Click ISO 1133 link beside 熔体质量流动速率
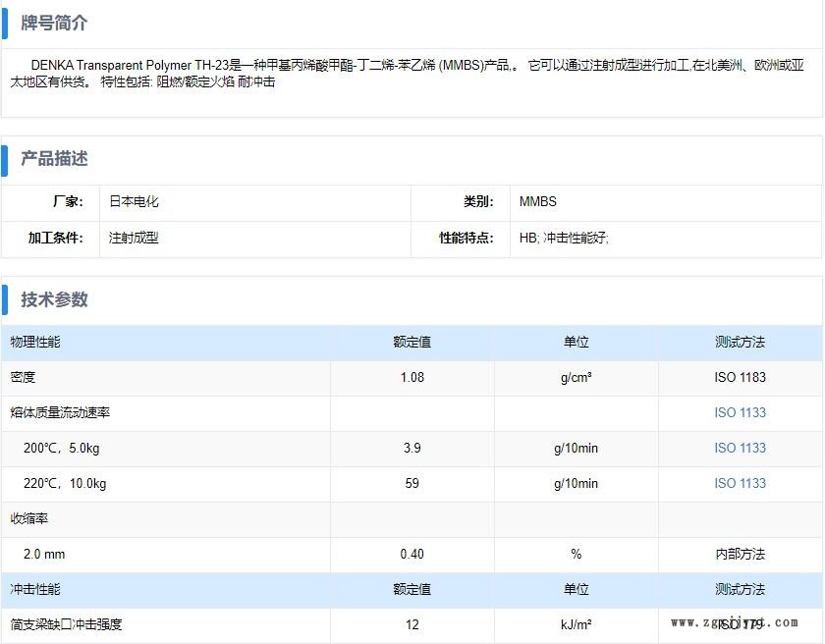The width and height of the screenshot is (825, 644). point(740,412)
